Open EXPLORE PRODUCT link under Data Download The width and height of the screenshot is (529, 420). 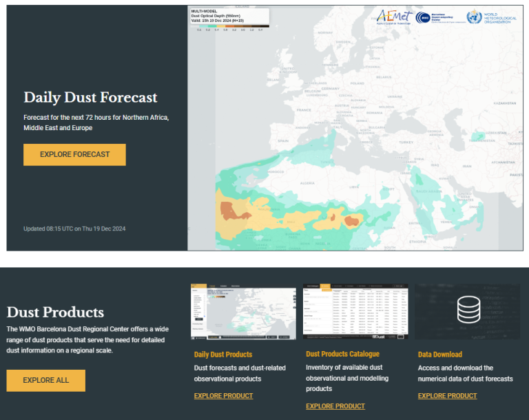(447, 396)
